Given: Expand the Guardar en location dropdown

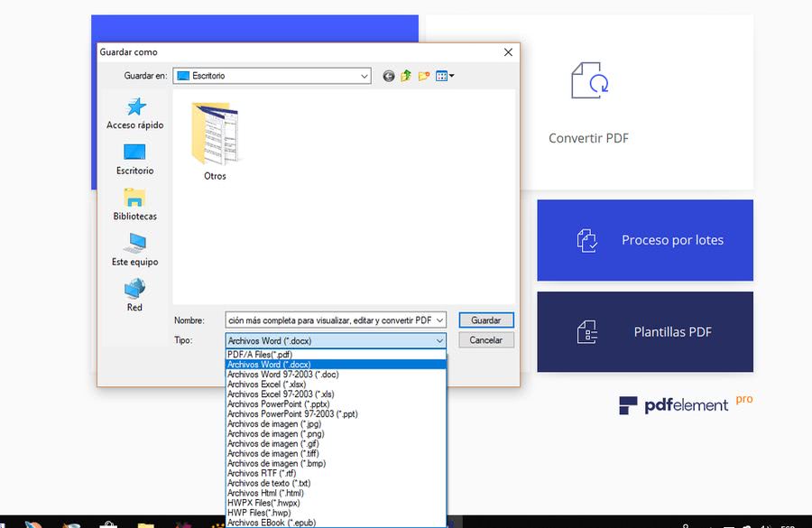Looking at the screenshot, I should pyautogui.click(x=364, y=76).
